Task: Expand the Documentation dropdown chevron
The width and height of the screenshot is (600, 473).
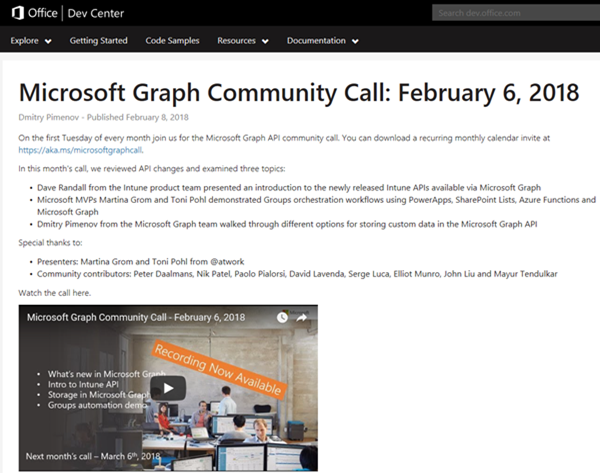Action: pos(355,41)
